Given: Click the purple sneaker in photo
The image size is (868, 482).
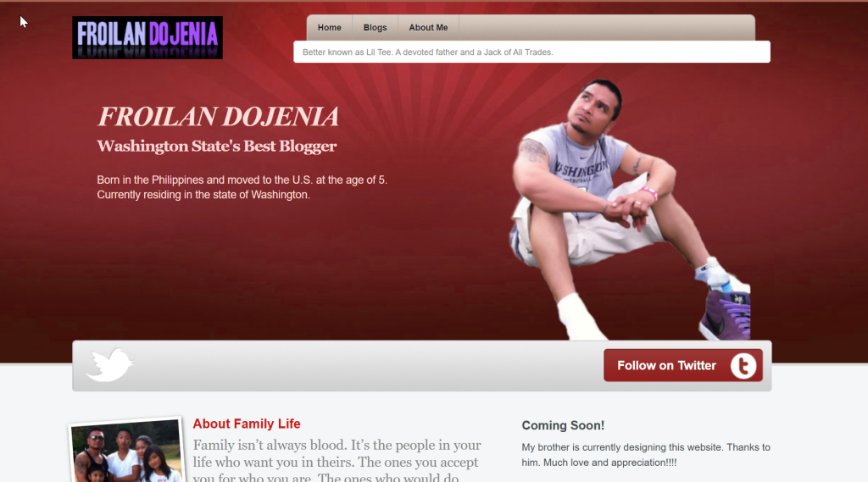Looking at the screenshot, I should 726,313.
